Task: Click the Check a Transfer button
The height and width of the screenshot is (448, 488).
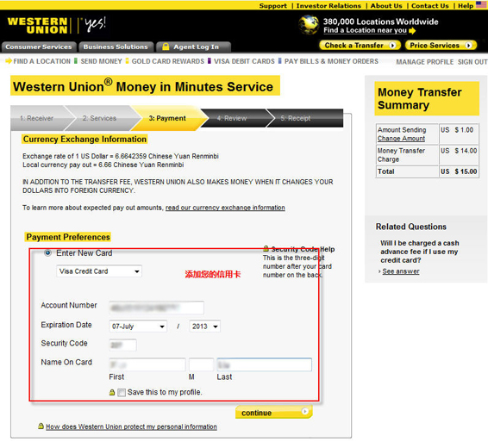Action: tap(360, 46)
